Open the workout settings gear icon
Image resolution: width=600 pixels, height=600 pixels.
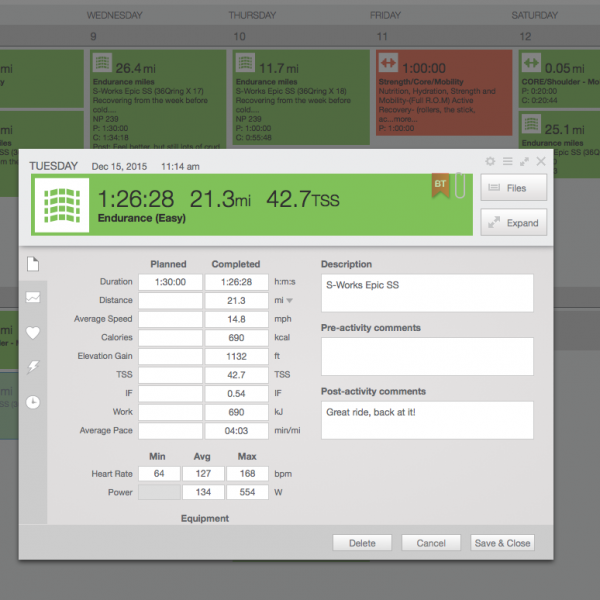point(490,161)
